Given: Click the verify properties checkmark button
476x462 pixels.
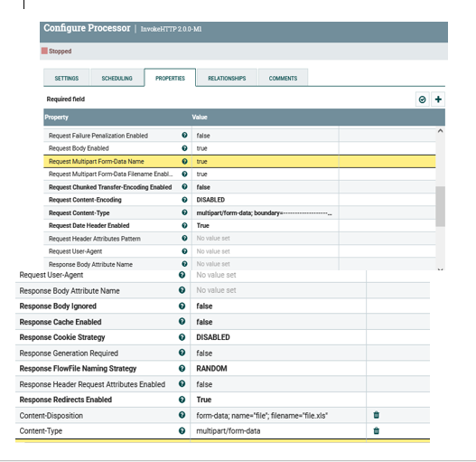Looking at the screenshot, I should coord(423,99).
